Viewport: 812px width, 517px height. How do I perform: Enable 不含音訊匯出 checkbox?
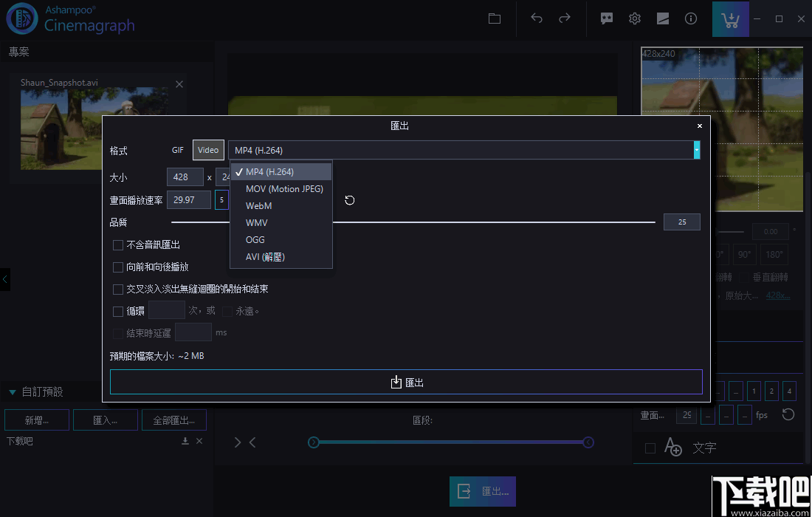[x=118, y=244]
